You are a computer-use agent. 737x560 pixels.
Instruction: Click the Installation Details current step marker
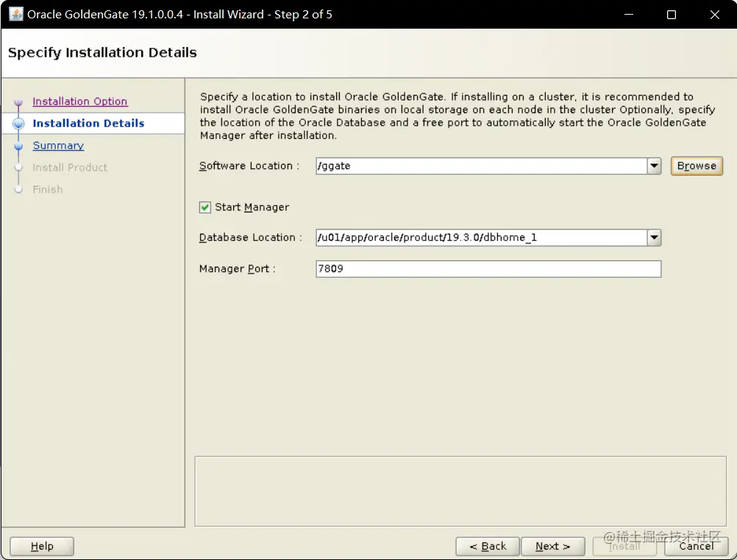(18, 123)
